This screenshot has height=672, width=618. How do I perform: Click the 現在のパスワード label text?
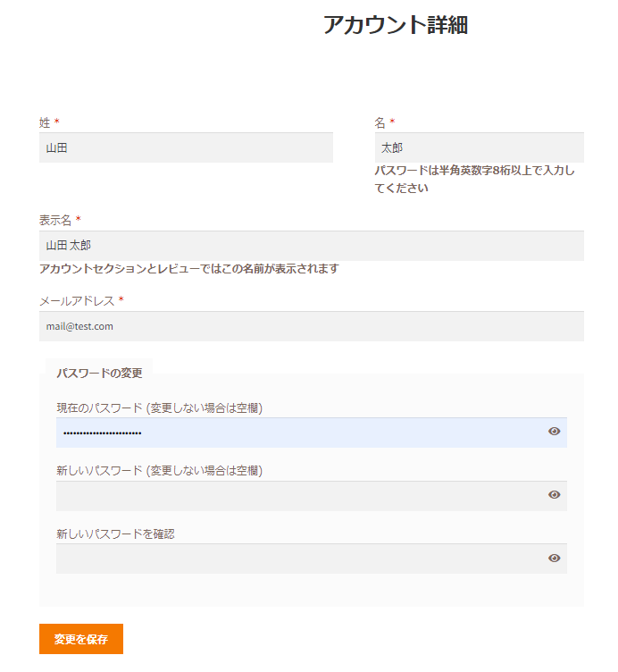[x=159, y=407]
